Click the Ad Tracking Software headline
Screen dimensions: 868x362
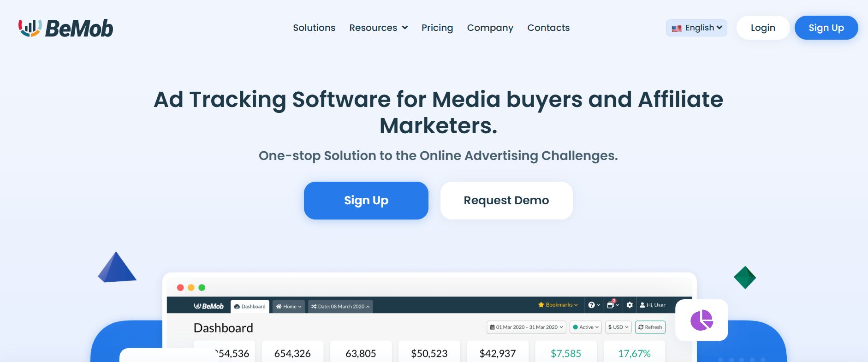click(438, 113)
